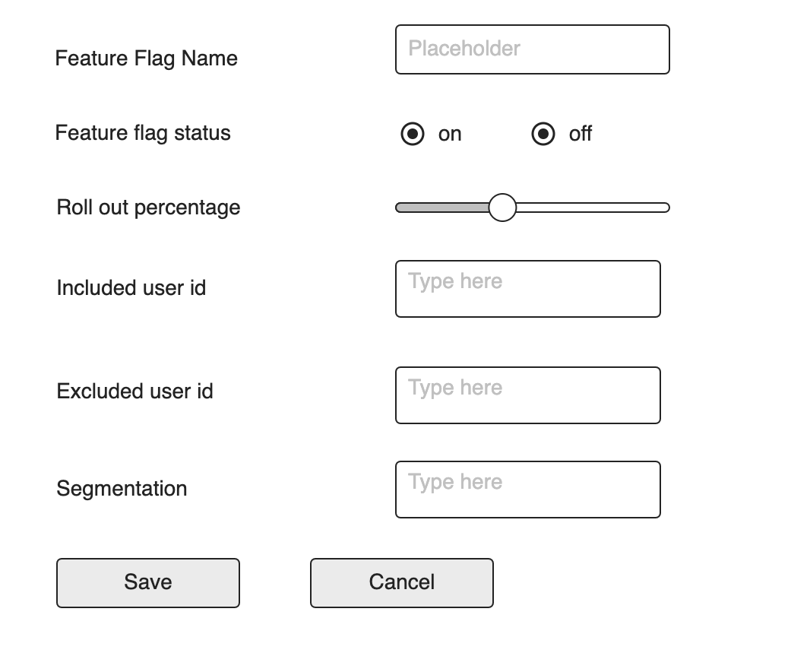Screen dimensions: 810x672
Task: Click the "Feature flag status" label
Action: 143,133
